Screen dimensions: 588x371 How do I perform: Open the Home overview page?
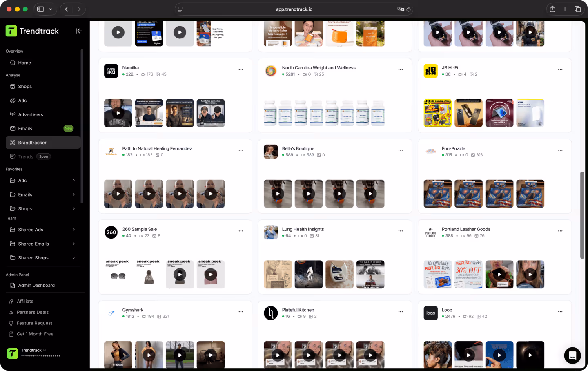(24, 63)
